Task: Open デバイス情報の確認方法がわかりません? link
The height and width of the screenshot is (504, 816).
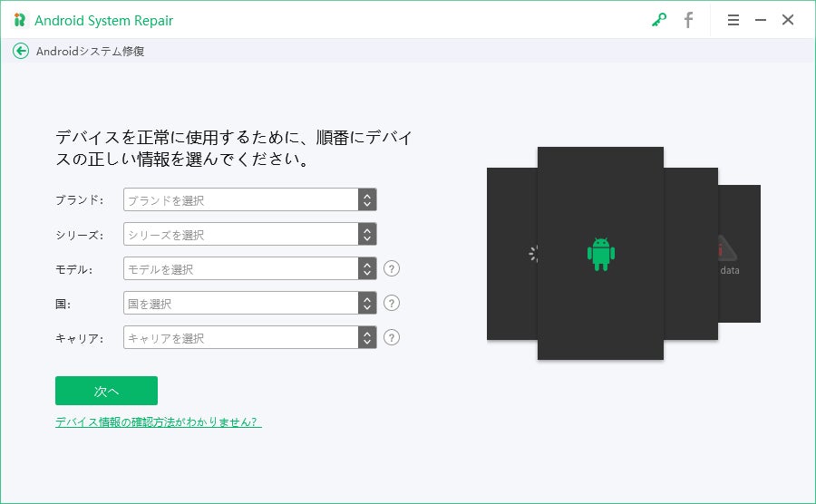Action: click(x=158, y=422)
